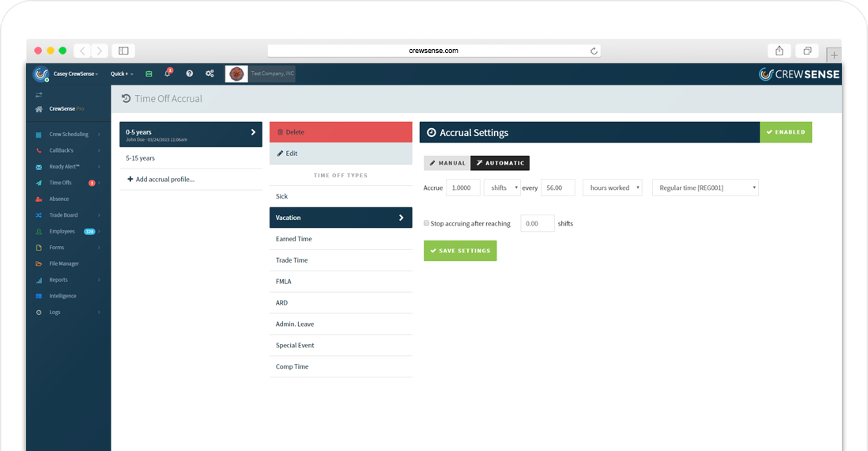Image resolution: width=868 pixels, height=451 pixels.
Task: Click the Safari forward arrow
Action: 100,51
